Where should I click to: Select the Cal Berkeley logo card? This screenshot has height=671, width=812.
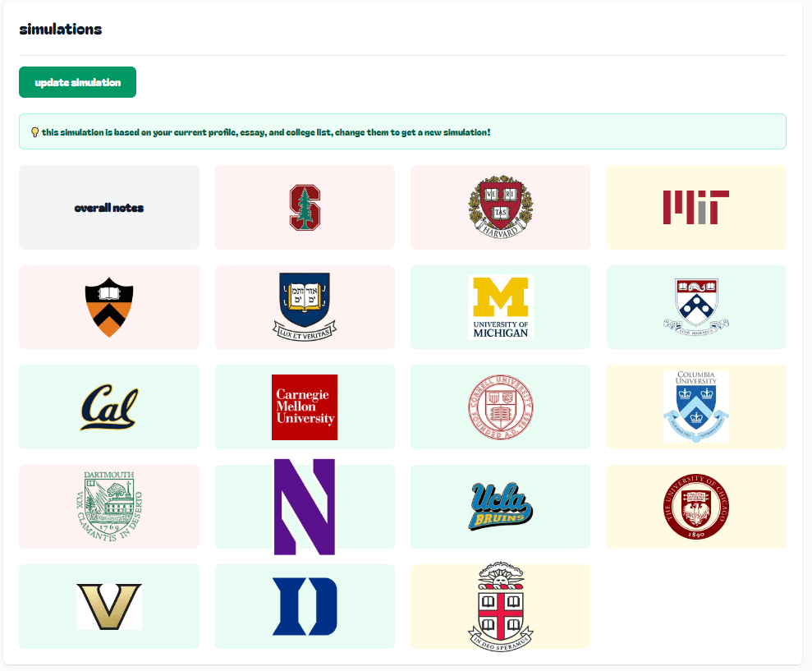coord(109,407)
